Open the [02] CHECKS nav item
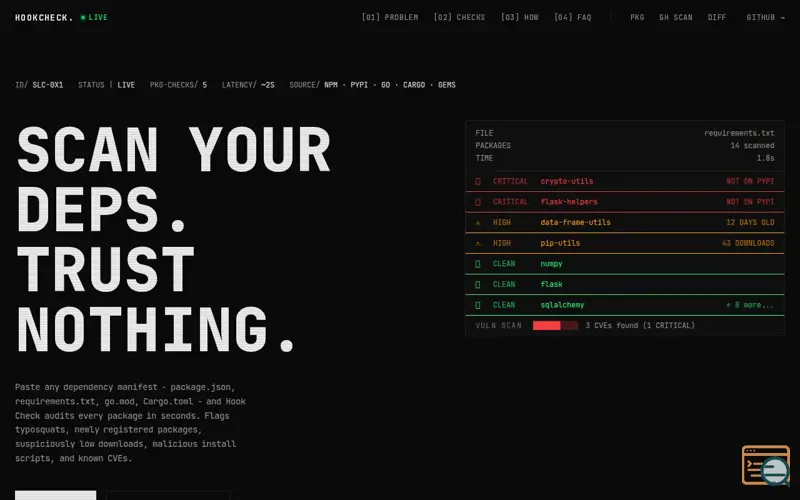Image resolution: width=800 pixels, height=500 pixels. click(x=459, y=17)
